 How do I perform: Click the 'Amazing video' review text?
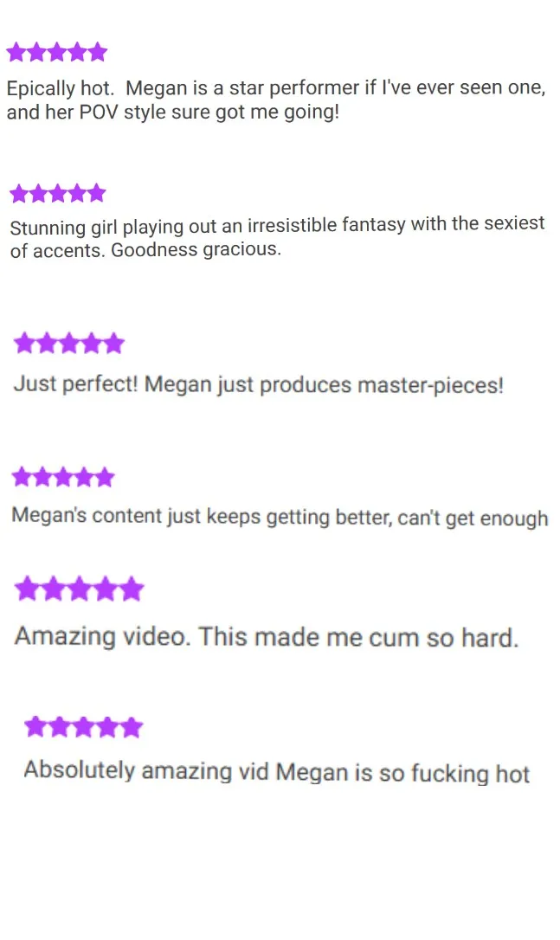[x=267, y=637]
